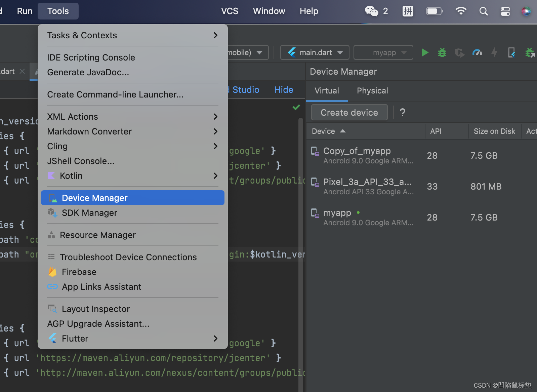Run the app with the green play icon
The width and height of the screenshot is (537, 392).
click(x=425, y=52)
